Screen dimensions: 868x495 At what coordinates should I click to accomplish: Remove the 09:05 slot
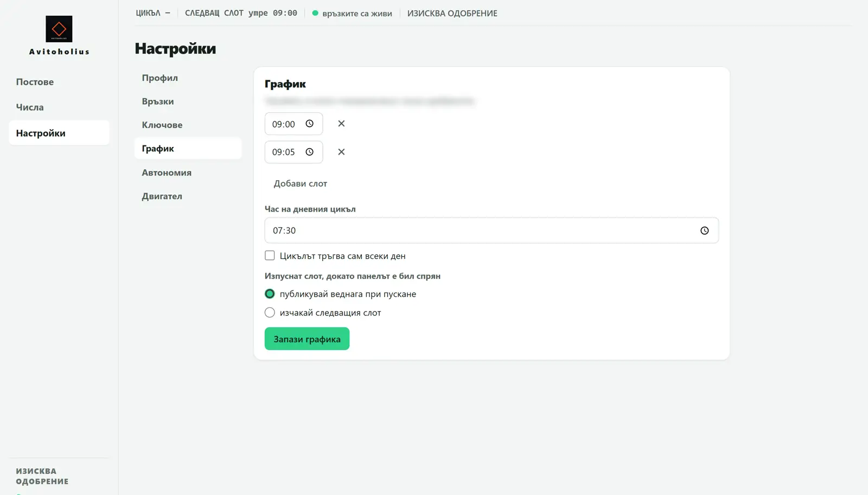click(x=341, y=152)
